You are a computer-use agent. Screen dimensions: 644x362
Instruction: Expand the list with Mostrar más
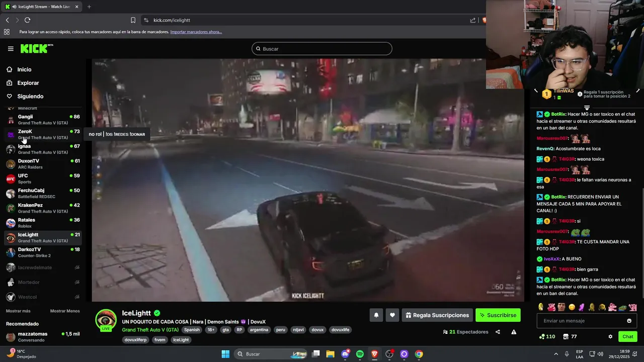[x=18, y=311]
